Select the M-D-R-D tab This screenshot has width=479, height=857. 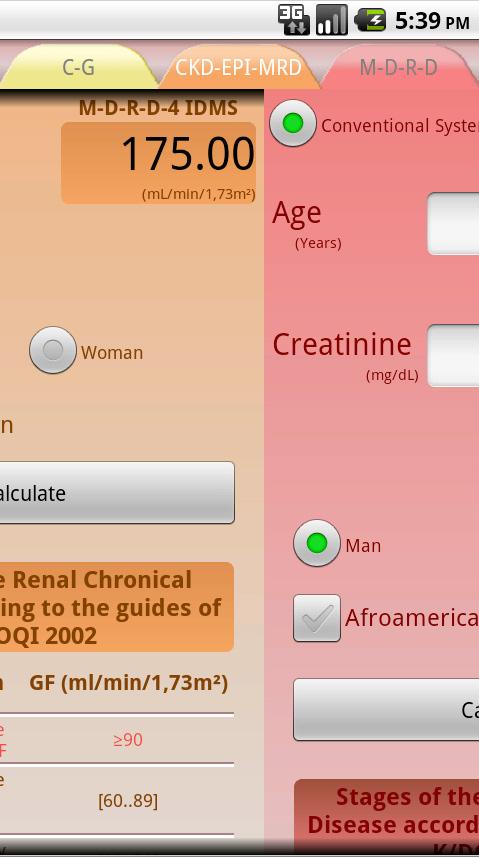(x=399, y=67)
